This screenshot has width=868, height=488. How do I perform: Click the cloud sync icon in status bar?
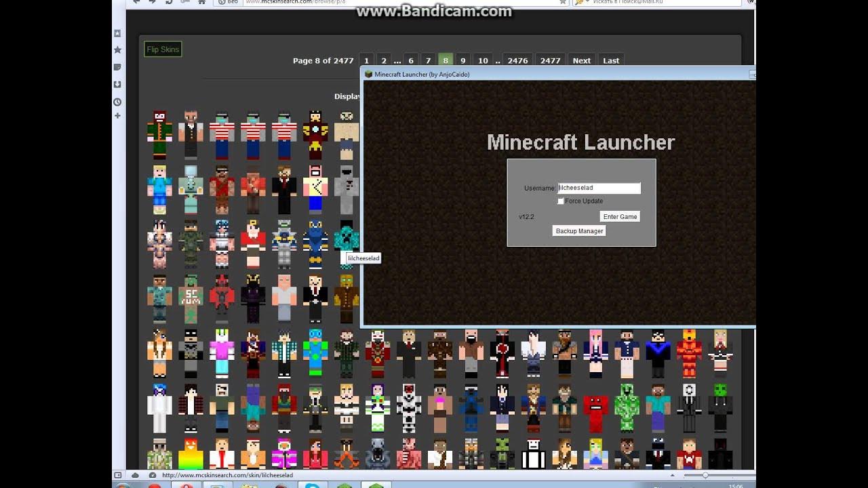(135, 475)
